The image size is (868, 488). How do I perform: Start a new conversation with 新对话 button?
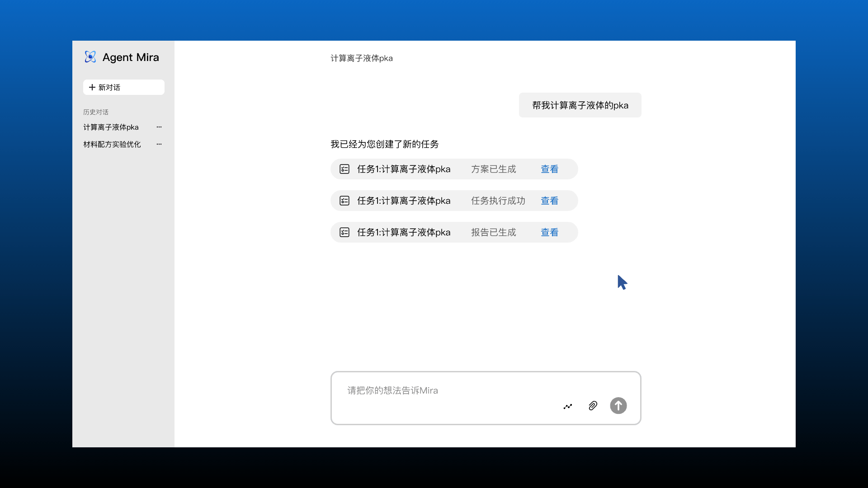123,87
